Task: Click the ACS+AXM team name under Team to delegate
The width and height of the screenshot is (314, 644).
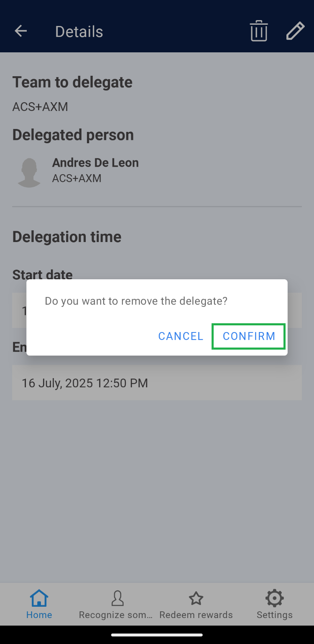Action: click(40, 107)
